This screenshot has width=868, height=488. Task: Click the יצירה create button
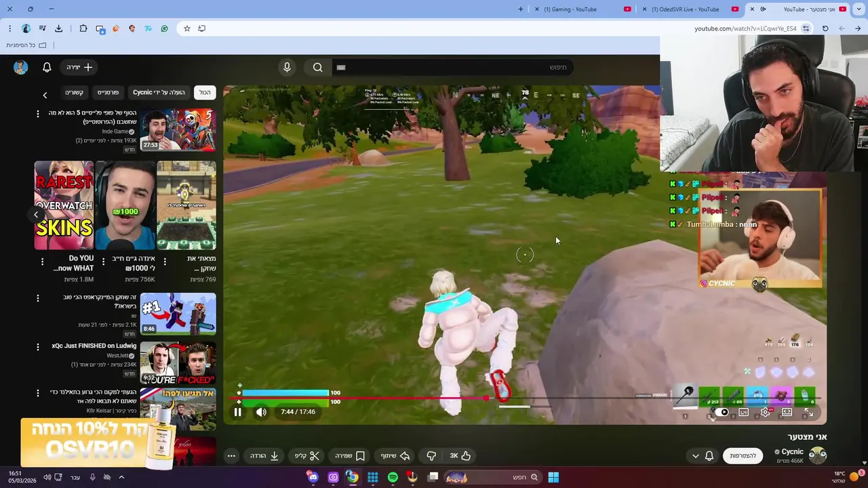tap(80, 67)
